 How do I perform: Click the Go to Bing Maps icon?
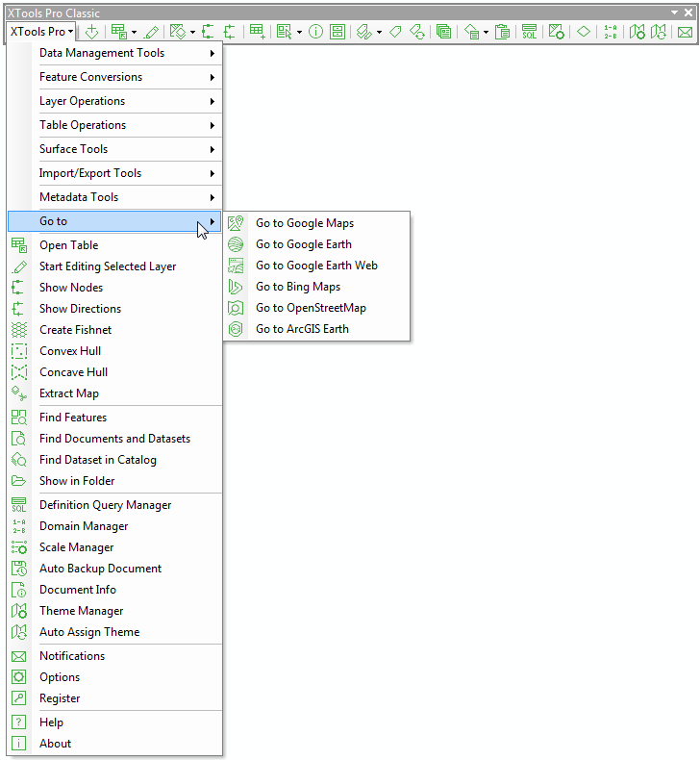pos(236,287)
